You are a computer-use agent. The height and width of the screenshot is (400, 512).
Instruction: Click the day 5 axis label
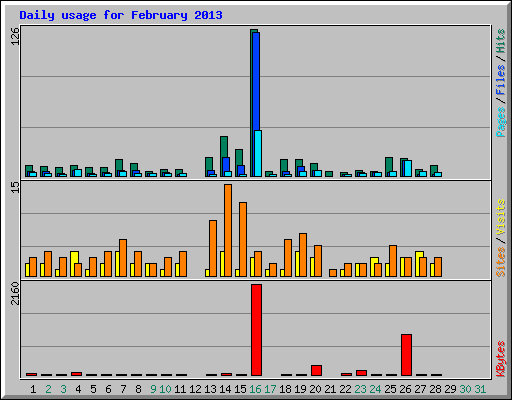[x=93, y=389]
